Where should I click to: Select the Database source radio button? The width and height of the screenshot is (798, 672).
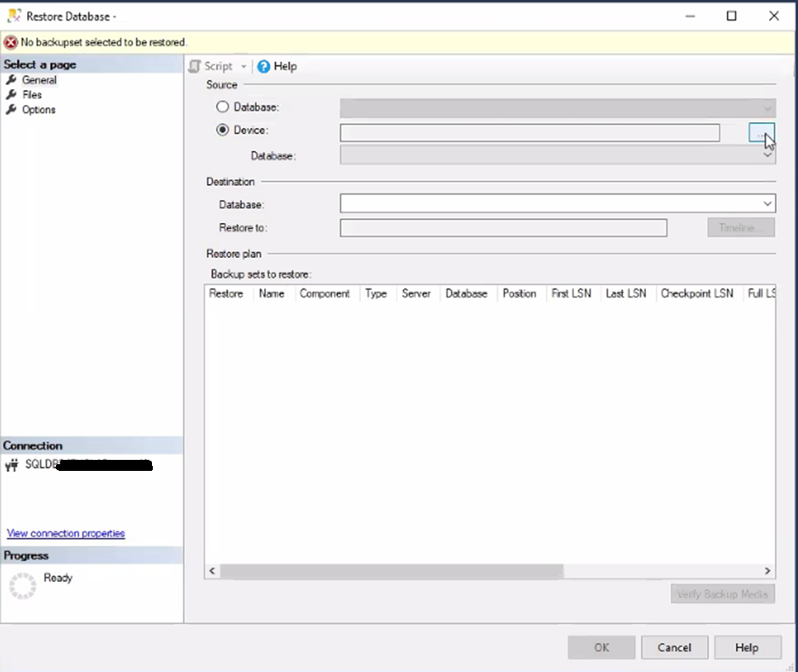[223, 108]
